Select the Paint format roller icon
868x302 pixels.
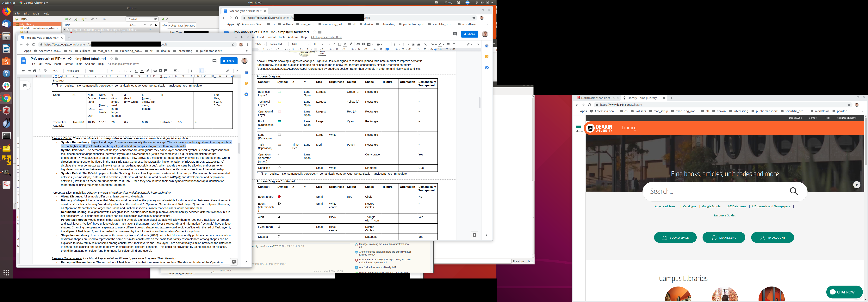(46, 71)
